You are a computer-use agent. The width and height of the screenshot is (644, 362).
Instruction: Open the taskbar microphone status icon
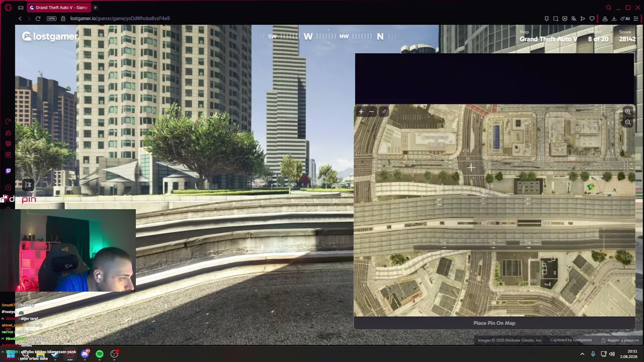(593, 354)
